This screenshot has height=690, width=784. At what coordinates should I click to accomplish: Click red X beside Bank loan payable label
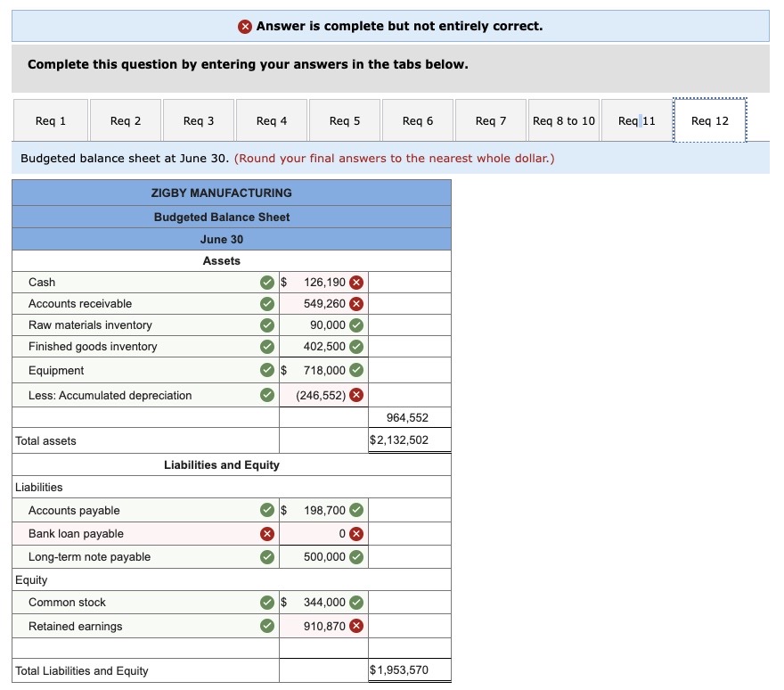point(267,533)
